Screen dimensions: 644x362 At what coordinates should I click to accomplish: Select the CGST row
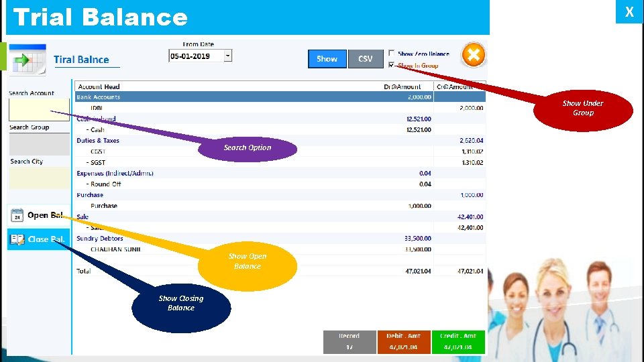(x=280, y=152)
